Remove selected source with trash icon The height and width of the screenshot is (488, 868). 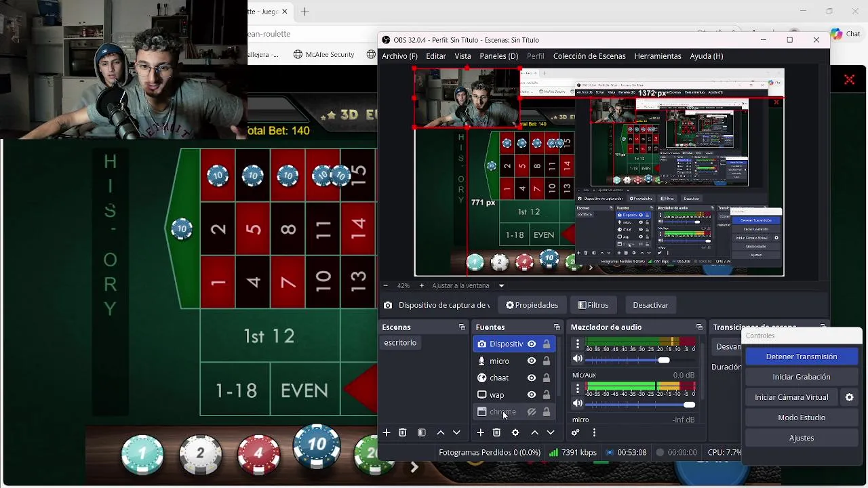click(496, 432)
